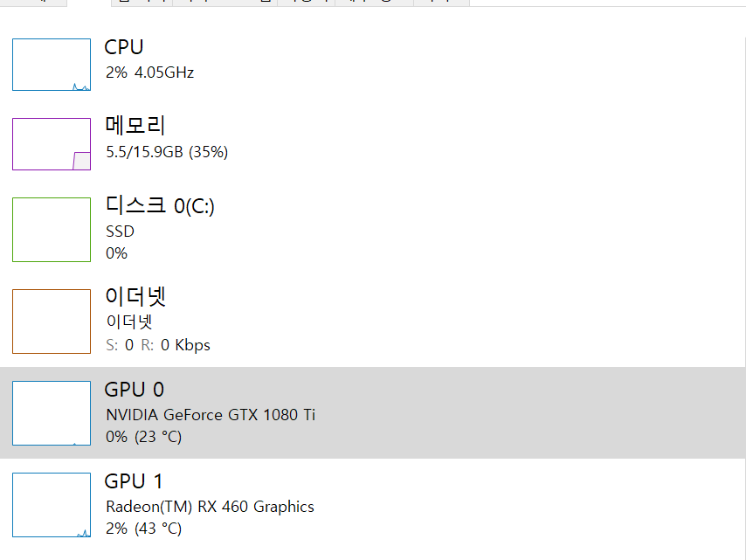Select the green disk graph thumbnail
The image size is (746, 560).
click(52, 230)
